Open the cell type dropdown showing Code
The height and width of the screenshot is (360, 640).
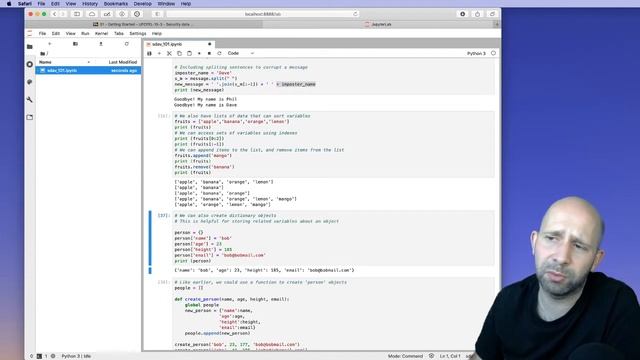(240, 53)
